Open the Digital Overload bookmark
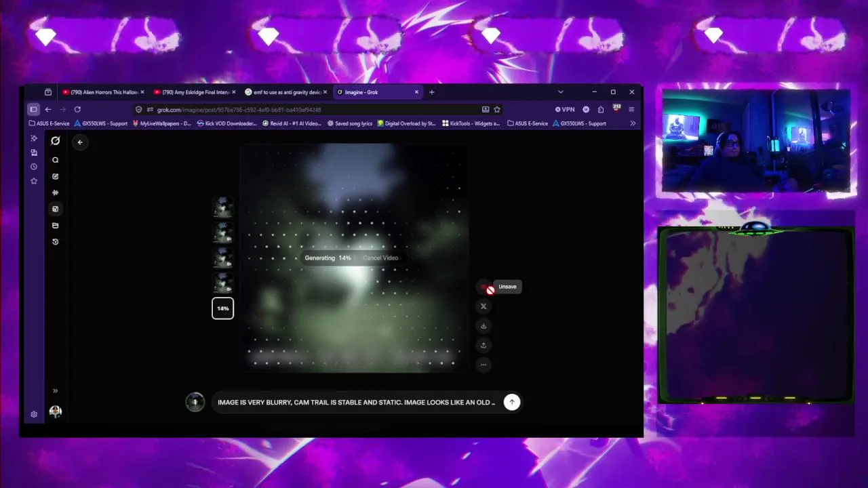 (407, 123)
